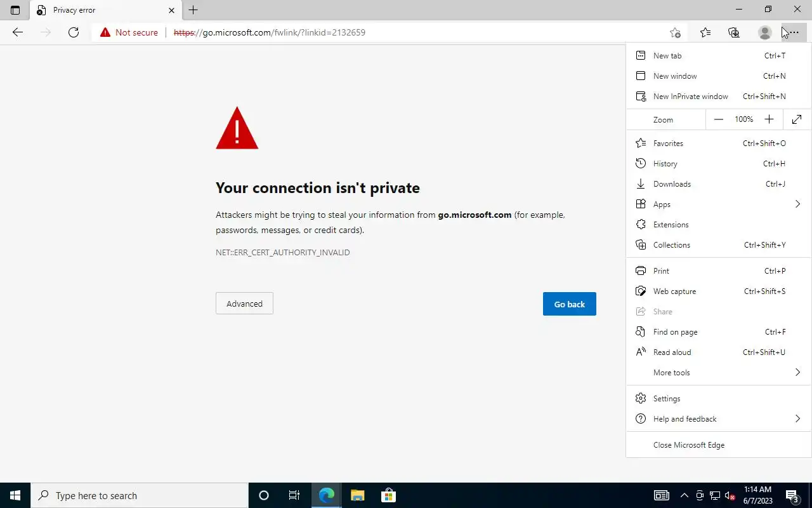Open Collections from the menu
This screenshot has width=812, height=508.
pos(719,245)
